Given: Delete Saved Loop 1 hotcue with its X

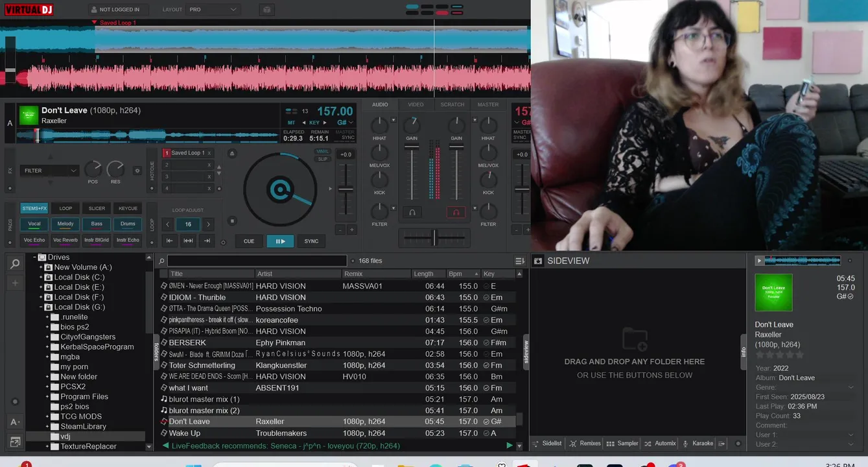Looking at the screenshot, I should [209, 153].
